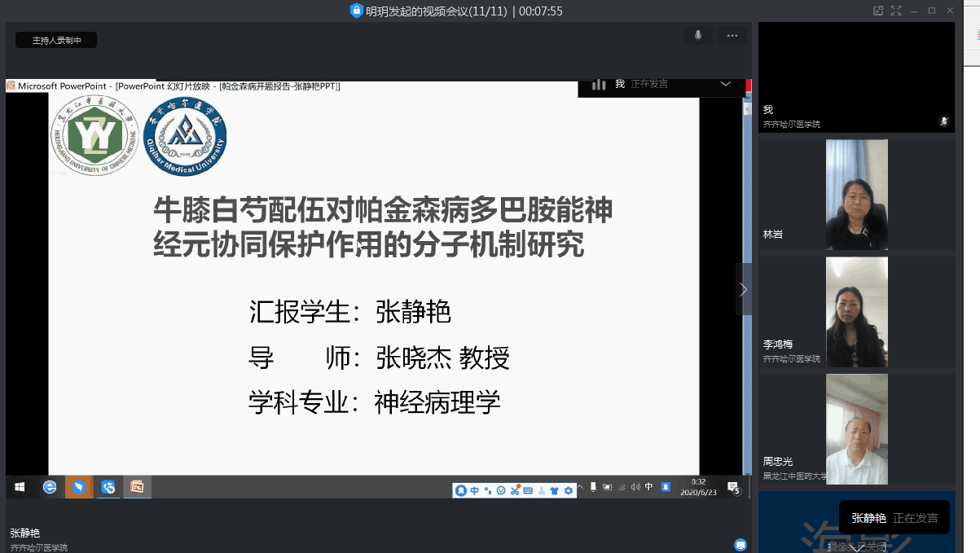The image size is (980, 553).
Task: Expand the side panel arrow beside shared screen
Action: pyautogui.click(x=743, y=289)
